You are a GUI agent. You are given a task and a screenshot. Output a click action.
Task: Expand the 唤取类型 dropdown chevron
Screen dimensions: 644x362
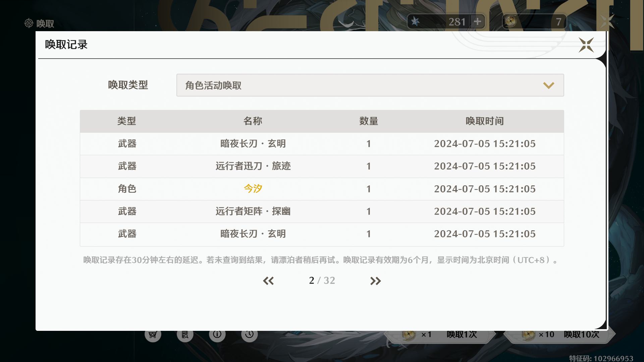coord(548,85)
